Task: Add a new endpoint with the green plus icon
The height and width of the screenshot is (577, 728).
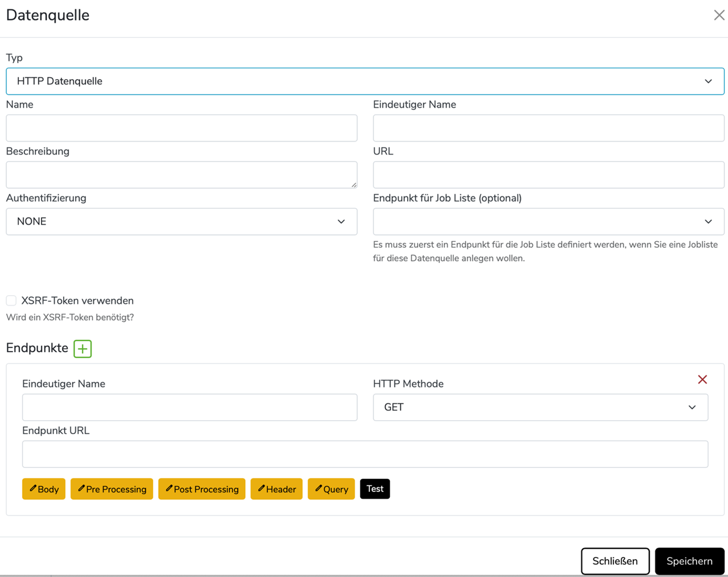Action: pos(82,349)
